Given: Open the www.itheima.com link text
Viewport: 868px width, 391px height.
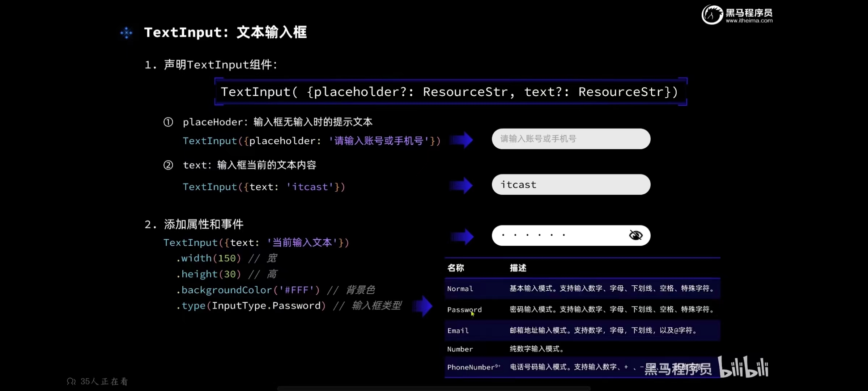Looking at the screenshot, I should click(x=749, y=21).
